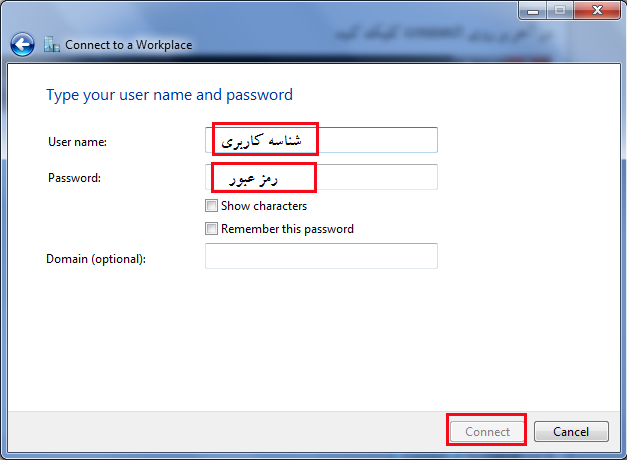Close the window with the red X
This screenshot has height=460, width=627.
[597, 10]
